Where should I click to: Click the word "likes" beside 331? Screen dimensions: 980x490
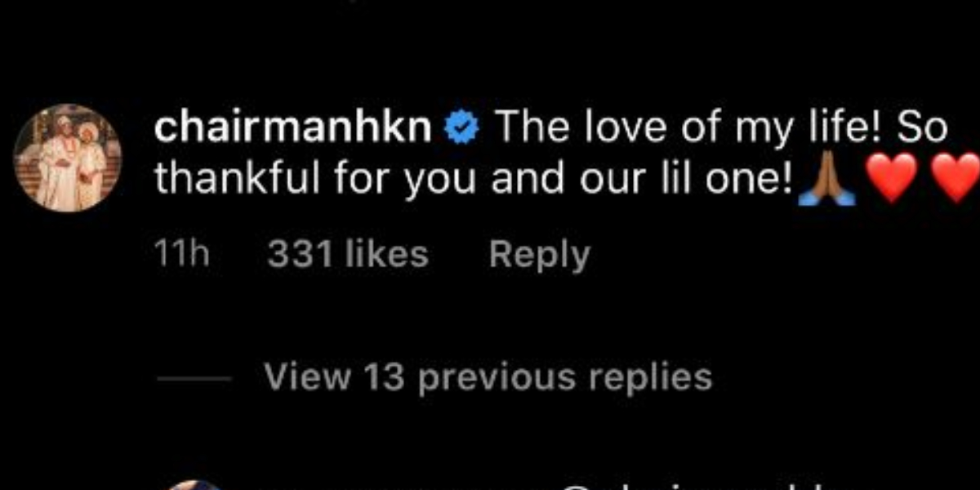(385, 255)
